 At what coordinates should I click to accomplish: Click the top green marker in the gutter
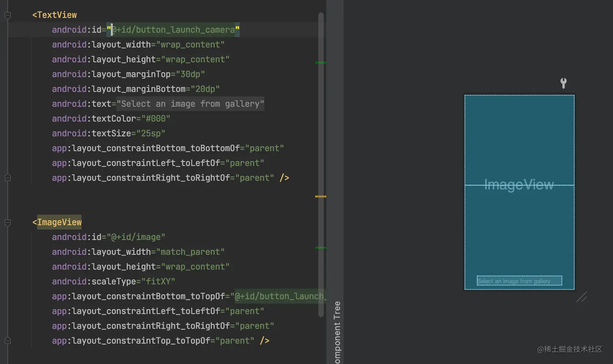point(321,63)
